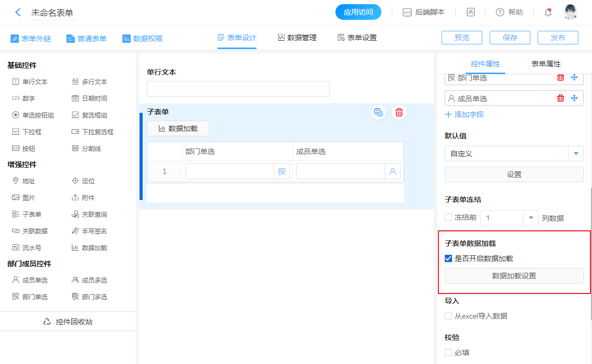Image resolution: width=592 pixels, height=364 pixels.
Task: Open the department picker in subform row 1
Action: click(282, 171)
